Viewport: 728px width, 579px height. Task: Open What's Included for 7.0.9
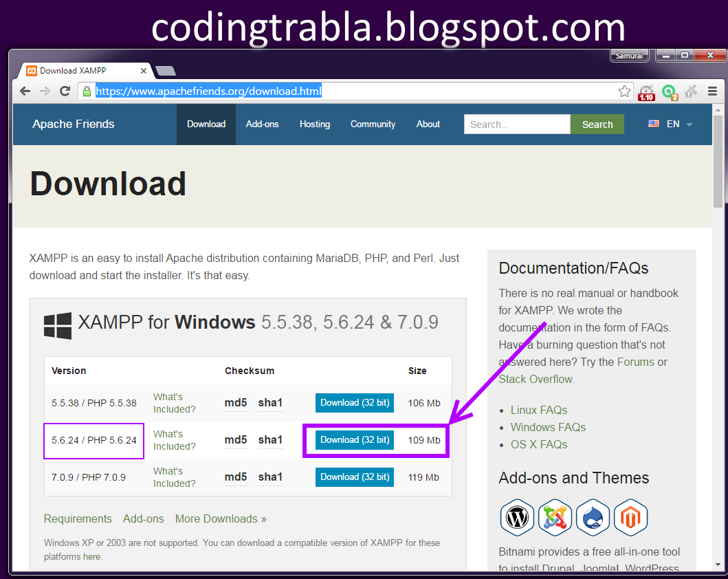[174, 477]
